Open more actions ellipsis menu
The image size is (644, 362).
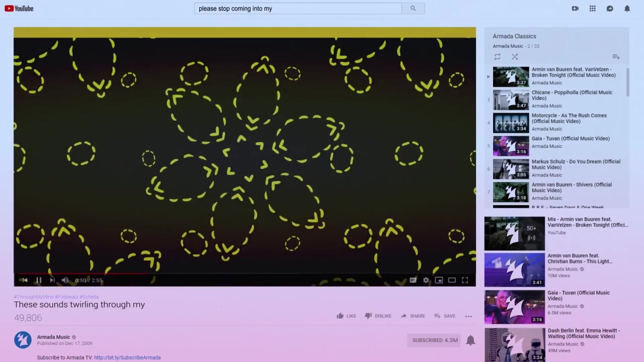(x=468, y=316)
